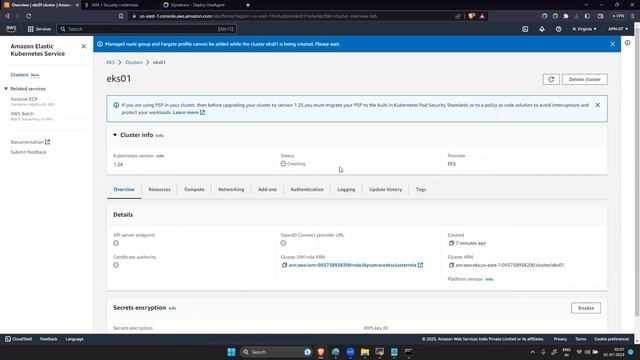Dismiss the PSP upgrade info notice
The width and height of the screenshot is (640, 360).
click(x=598, y=105)
